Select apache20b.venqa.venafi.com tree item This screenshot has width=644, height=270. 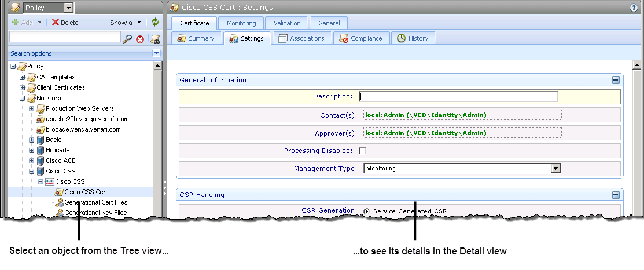(87, 119)
